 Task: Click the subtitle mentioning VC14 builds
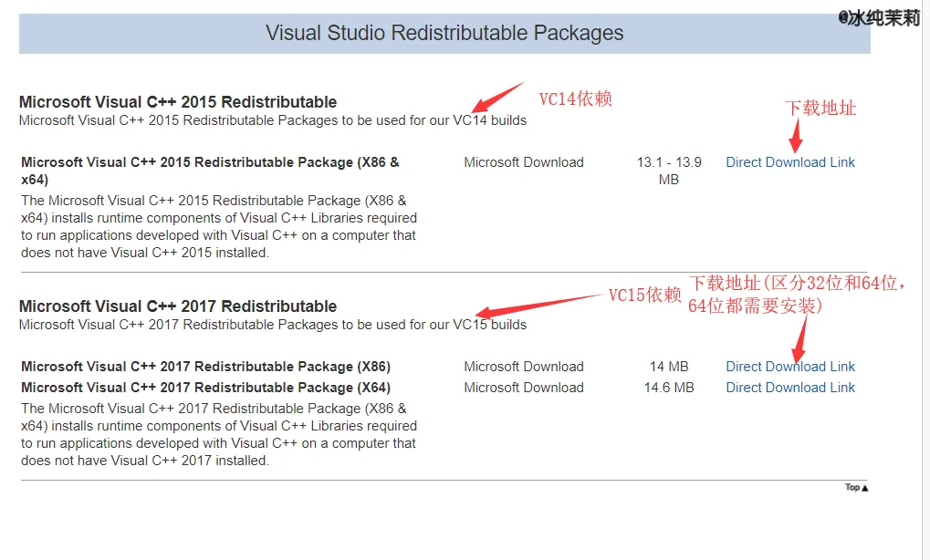273,120
